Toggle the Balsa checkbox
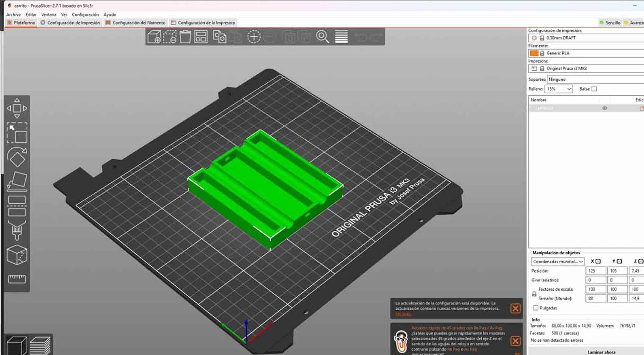The height and width of the screenshot is (355, 644). (594, 89)
